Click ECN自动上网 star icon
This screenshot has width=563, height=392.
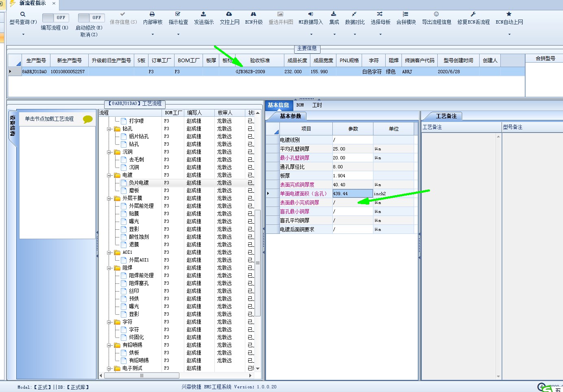pyautogui.click(x=509, y=14)
